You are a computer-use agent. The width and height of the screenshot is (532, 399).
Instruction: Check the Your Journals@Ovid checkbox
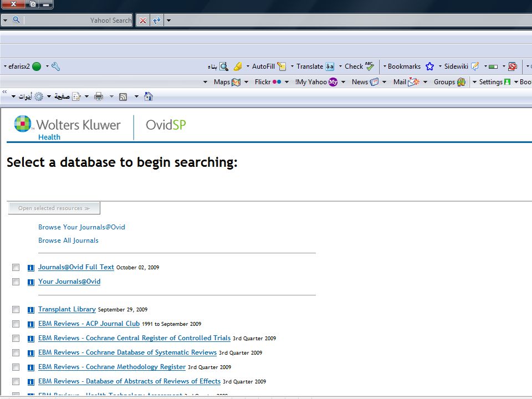coord(16,282)
